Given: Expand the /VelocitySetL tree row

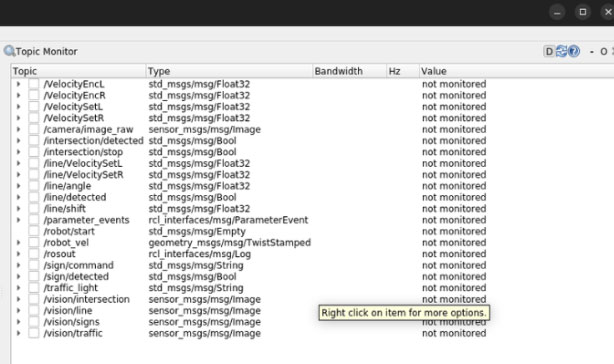Looking at the screenshot, I should pos(18,106).
